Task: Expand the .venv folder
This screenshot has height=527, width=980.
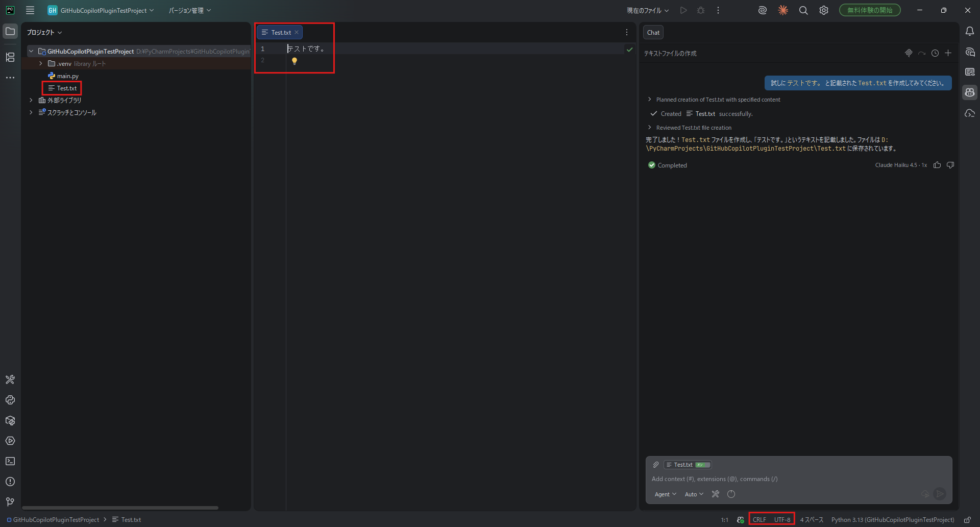Action: [41, 64]
